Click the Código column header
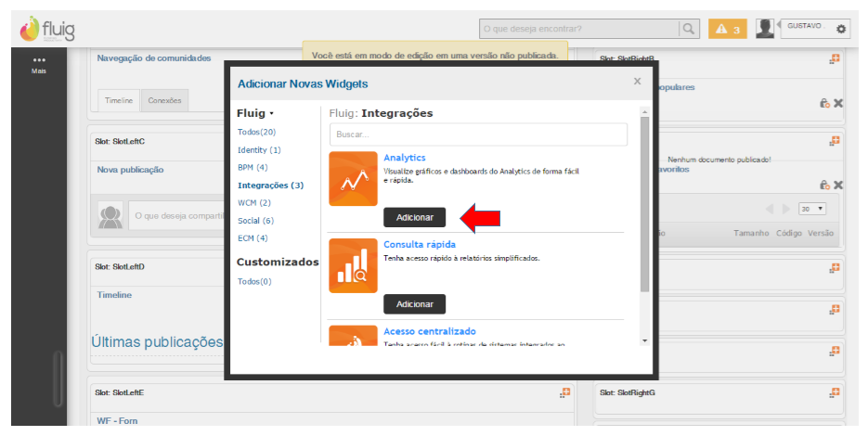This screenshot has width=868, height=436. tap(789, 233)
